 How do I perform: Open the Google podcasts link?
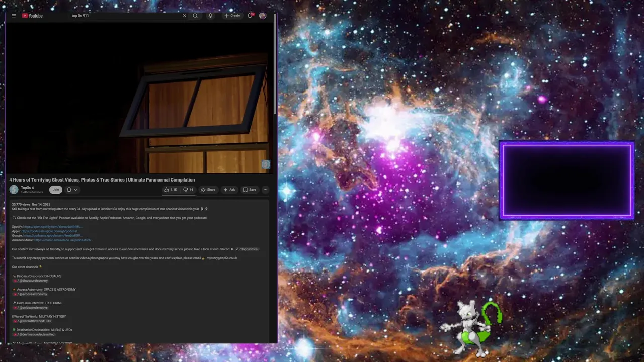(x=53, y=236)
